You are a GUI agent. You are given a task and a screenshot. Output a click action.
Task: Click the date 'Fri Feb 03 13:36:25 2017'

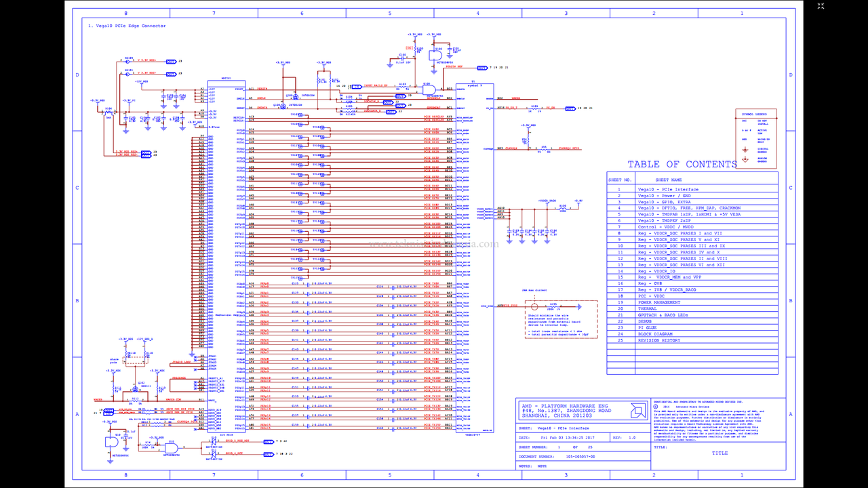coord(566,437)
